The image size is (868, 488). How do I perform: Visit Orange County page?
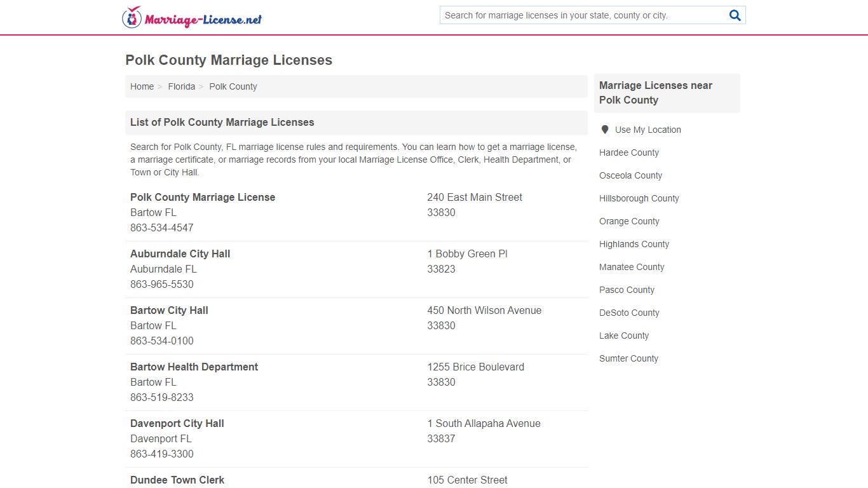click(x=629, y=221)
